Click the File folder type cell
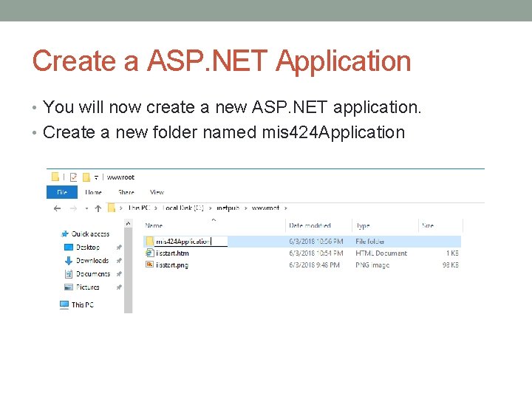This screenshot has height=399, width=532. pyautogui.click(x=370, y=241)
